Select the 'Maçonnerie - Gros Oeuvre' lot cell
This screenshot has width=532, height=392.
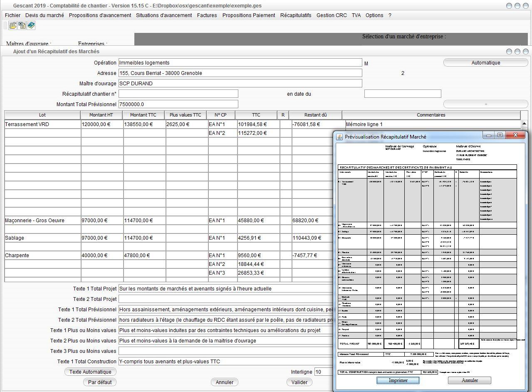pos(42,220)
